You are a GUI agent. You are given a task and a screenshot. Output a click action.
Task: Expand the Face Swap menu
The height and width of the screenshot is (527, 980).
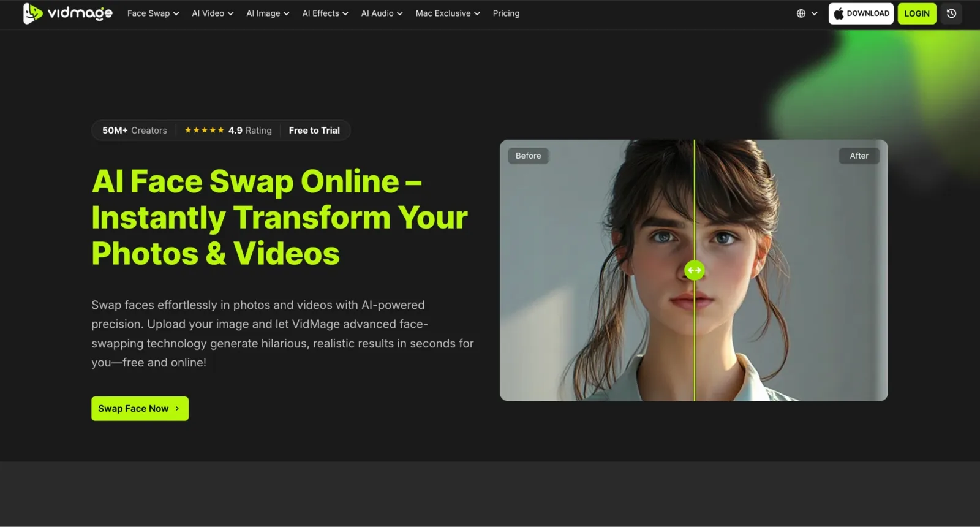tap(153, 13)
